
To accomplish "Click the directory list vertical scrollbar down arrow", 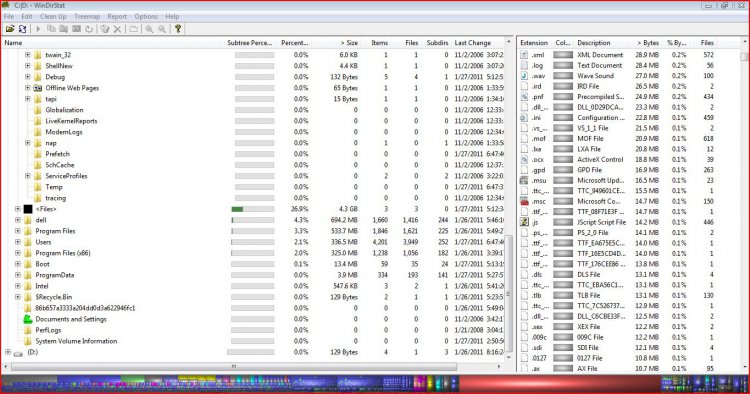I will (x=508, y=357).
